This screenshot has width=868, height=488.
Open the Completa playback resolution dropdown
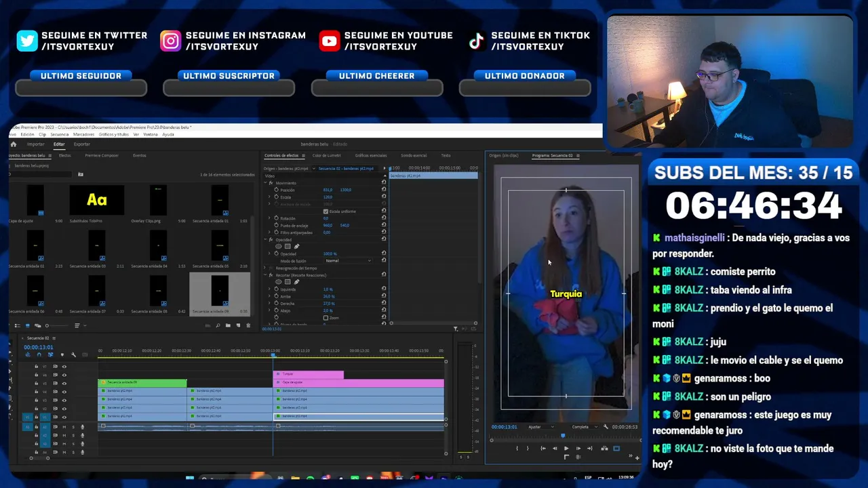[x=584, y=427]
